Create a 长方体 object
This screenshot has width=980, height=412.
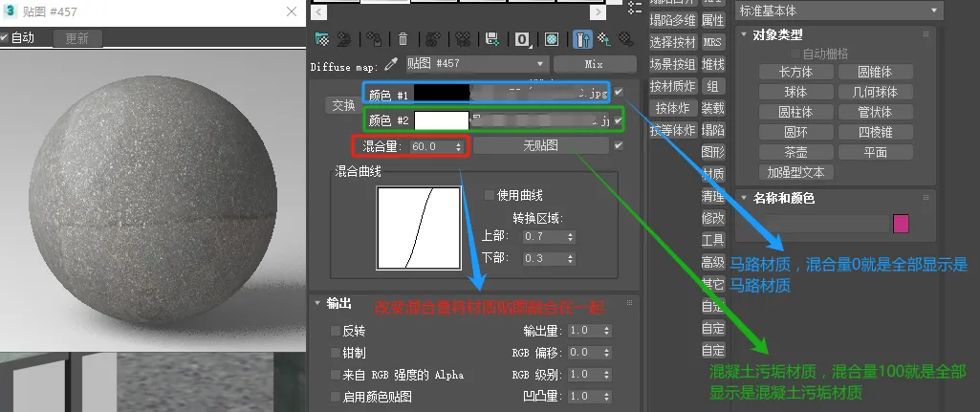click(x=795, y=72)
